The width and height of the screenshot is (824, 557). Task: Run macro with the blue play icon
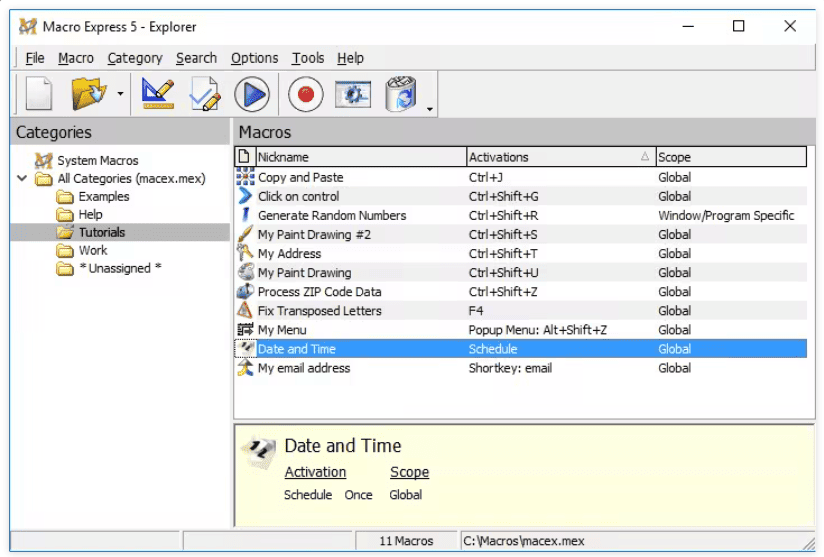pos(252,94)
